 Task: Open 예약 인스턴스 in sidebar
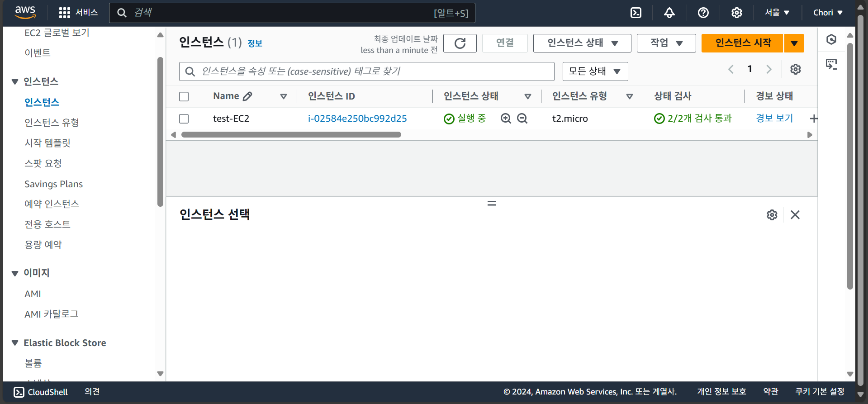pos(52,204)
